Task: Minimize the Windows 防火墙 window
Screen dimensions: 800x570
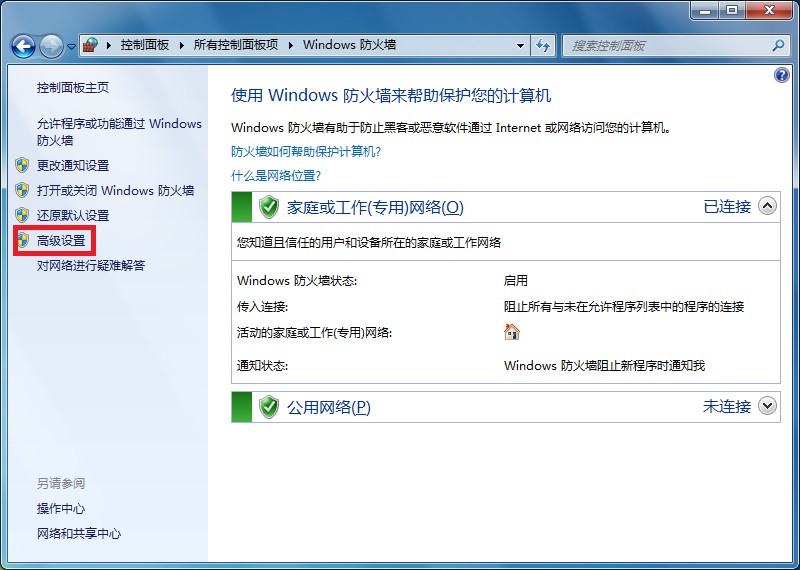Action: 706,10
